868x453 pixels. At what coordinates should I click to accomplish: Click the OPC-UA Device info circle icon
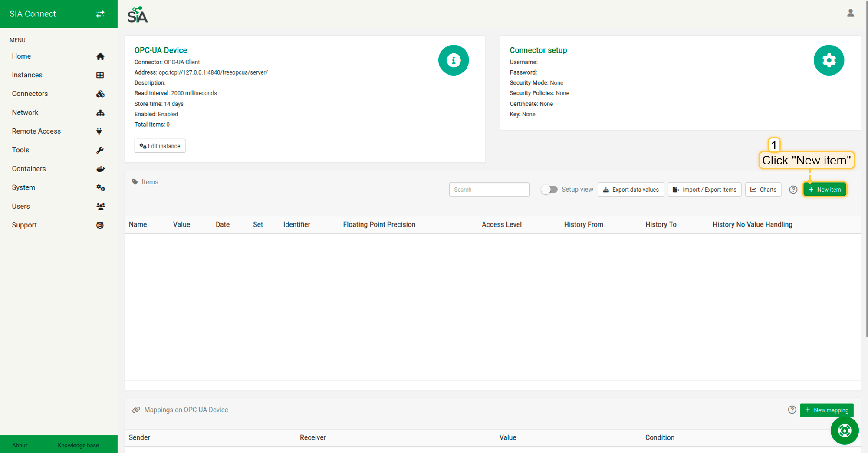pyautogui.click(x=453, y=60)
